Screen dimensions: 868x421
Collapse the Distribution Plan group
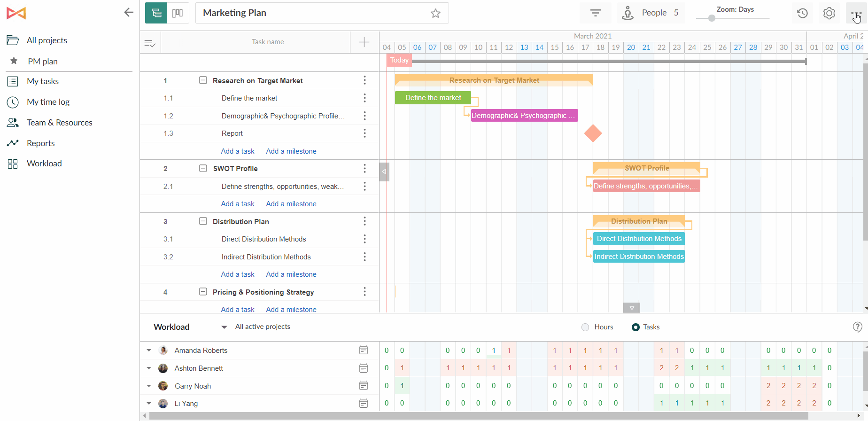(203, 221)
